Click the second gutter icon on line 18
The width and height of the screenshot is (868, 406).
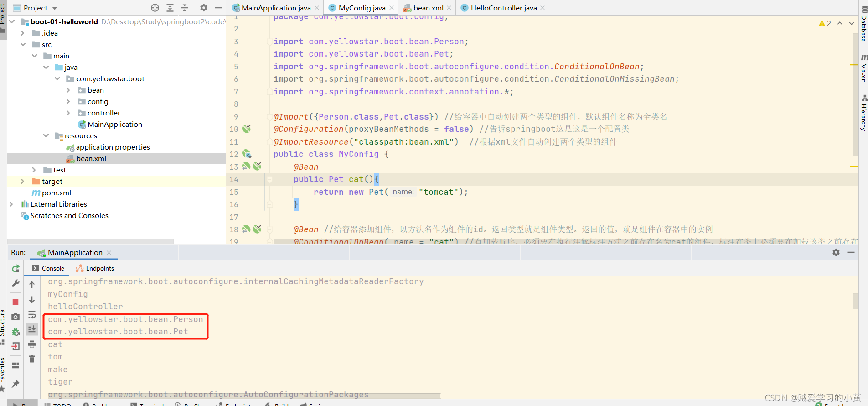(x=257, y=229)
